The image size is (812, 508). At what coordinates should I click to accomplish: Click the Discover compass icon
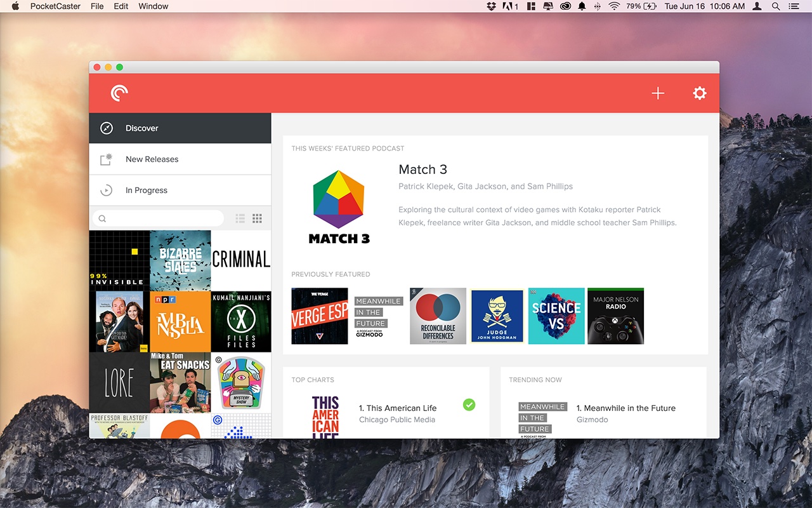(107, 128)
